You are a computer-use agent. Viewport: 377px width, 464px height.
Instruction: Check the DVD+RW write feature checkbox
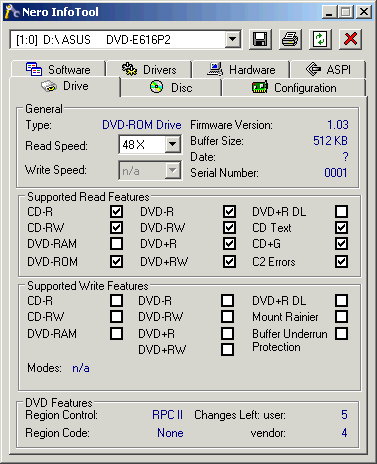[x=227, y=350]
